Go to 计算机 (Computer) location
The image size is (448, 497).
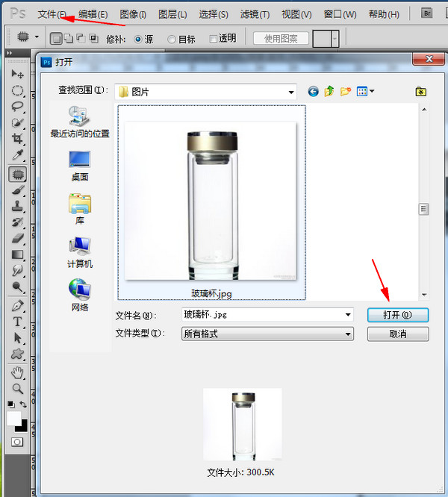tap(80, 253)
